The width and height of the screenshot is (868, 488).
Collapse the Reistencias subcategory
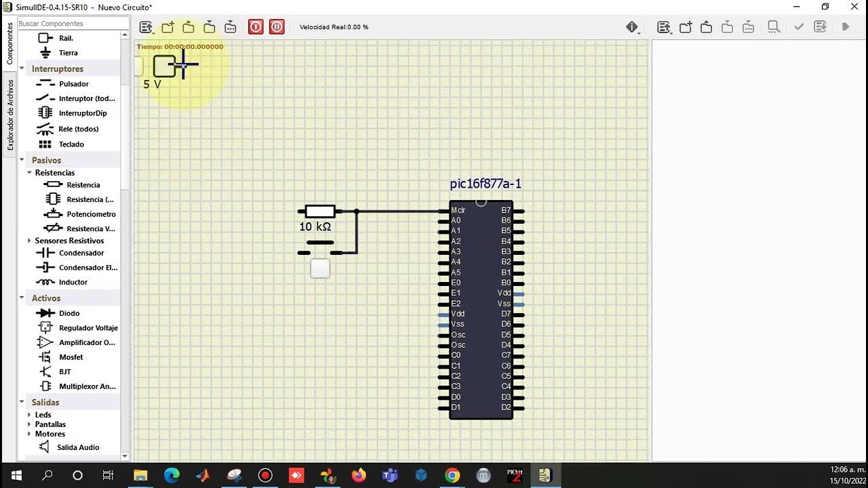coord(29,173)
